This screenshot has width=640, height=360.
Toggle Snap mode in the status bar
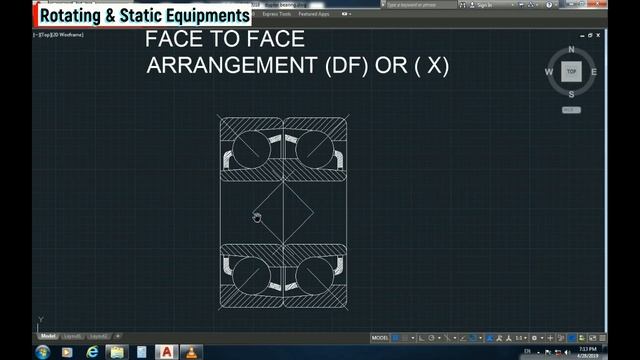(x=405, y=338)
